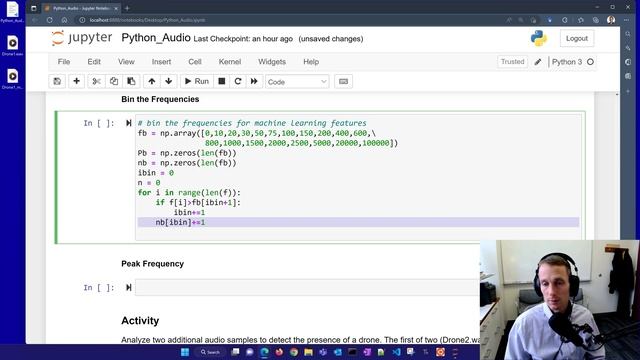640x360 pixels.
Task: Copy the selected cells
Action: [x=114, y=81]
